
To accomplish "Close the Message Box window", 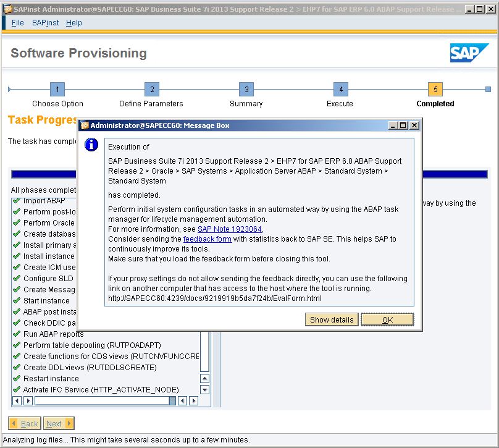I will click(414, 125).
